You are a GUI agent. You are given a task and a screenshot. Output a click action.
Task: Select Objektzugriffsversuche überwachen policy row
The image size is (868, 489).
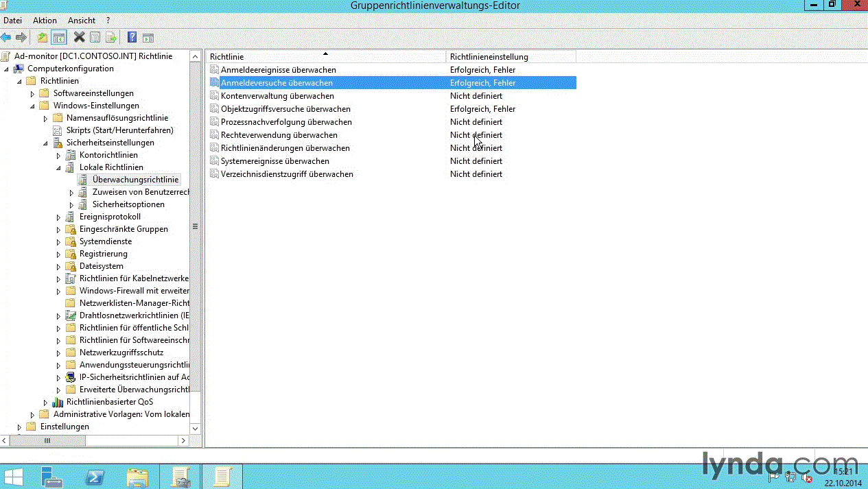click(391, 109)
